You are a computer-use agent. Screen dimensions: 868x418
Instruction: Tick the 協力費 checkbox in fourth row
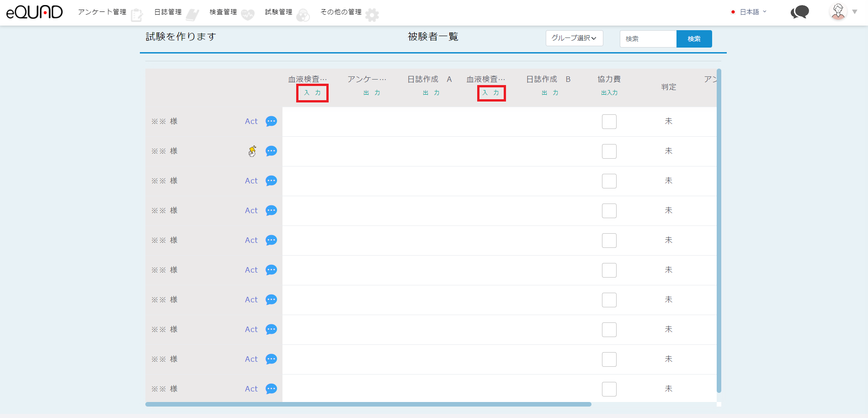pos(609,211)
